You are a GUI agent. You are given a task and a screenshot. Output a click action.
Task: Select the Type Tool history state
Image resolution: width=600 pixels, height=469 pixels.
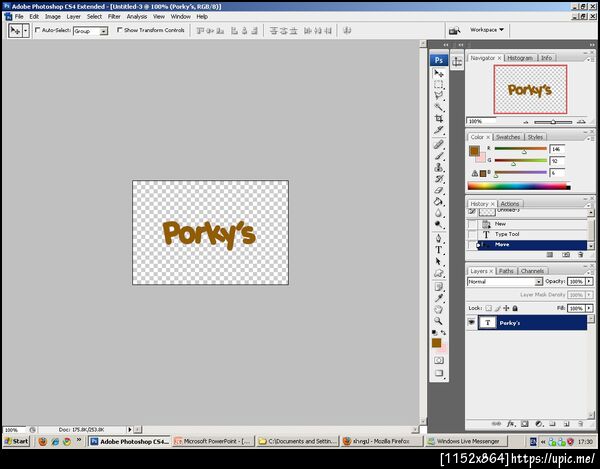(532, 234)
